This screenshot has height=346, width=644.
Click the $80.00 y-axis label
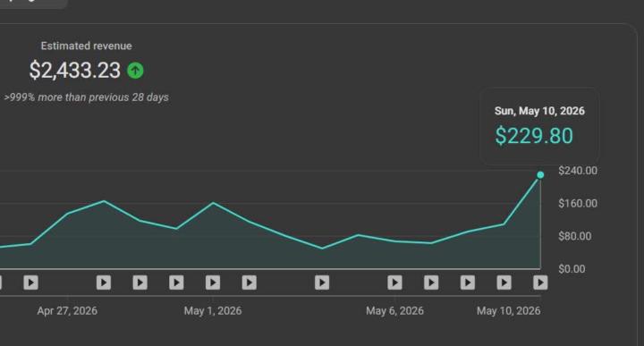[575, 236]
